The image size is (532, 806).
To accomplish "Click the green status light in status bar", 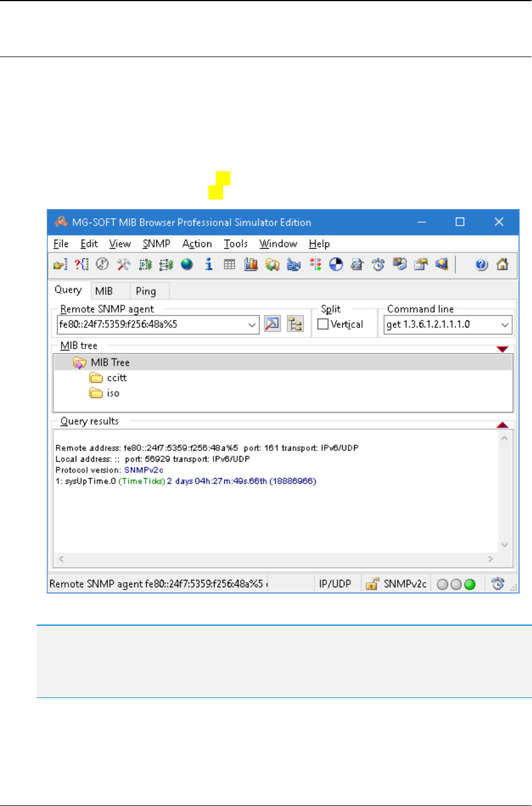I will (x=470, y=584).
